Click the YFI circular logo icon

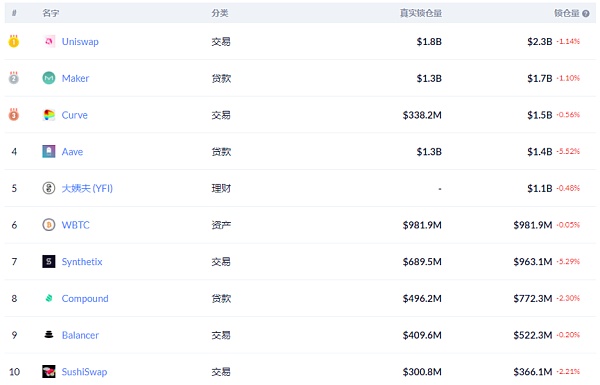point(49,188)
